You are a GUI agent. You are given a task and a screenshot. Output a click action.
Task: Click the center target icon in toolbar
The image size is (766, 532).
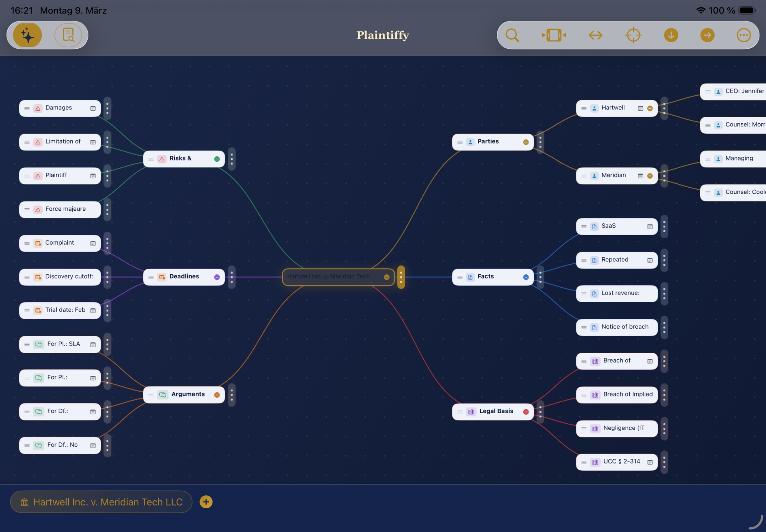pyautogui.click(x=633, y=35)
